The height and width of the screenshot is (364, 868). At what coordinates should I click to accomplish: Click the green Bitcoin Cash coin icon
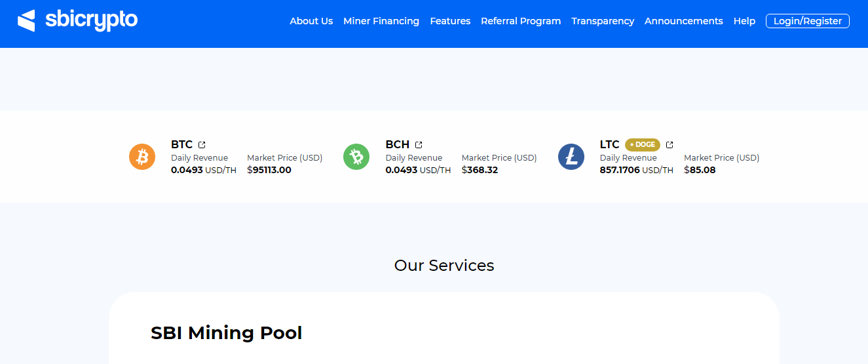[356, 157]
